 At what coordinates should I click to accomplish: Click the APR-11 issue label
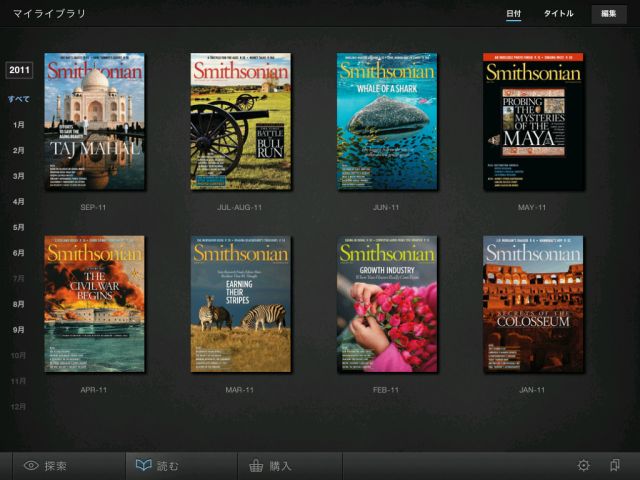[x=93, y=390]
